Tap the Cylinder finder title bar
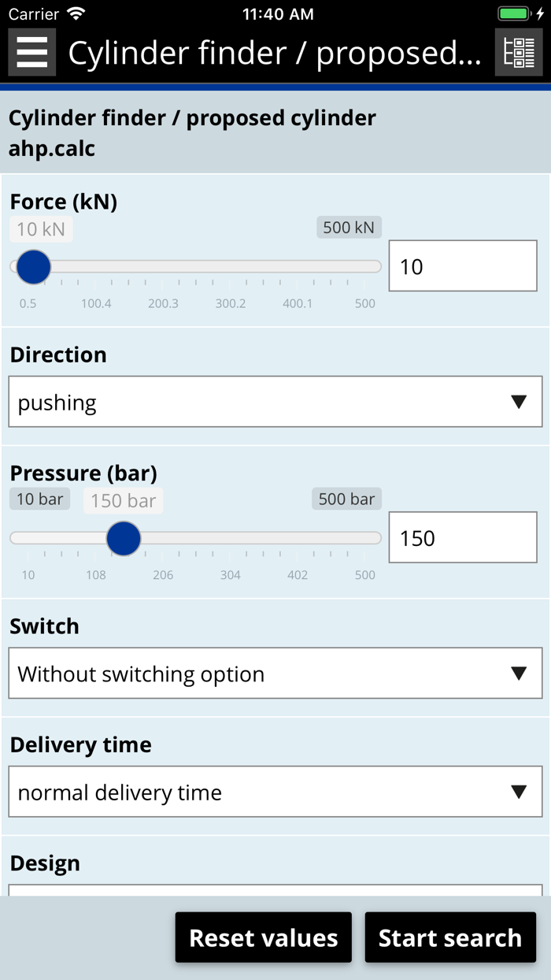The image size is (551, 980). tap(275, 52)
